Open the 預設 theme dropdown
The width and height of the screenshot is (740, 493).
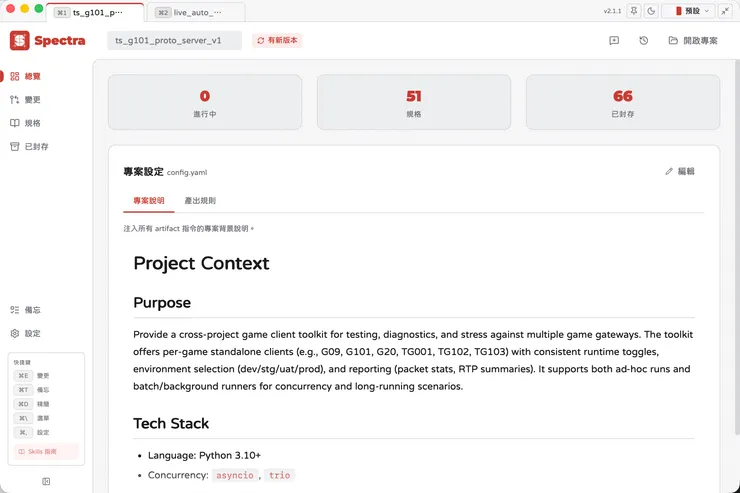click(x=693, y=11)
